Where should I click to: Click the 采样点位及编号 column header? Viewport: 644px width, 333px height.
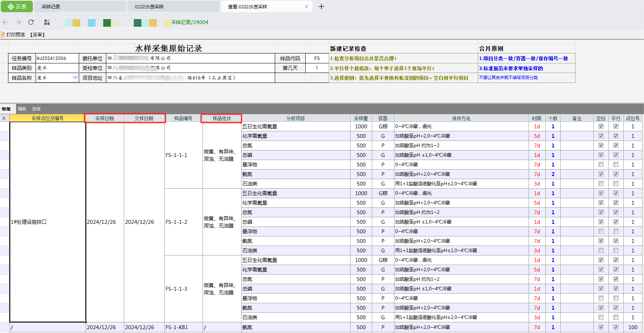pyautogui.click(x=47, y=118)
